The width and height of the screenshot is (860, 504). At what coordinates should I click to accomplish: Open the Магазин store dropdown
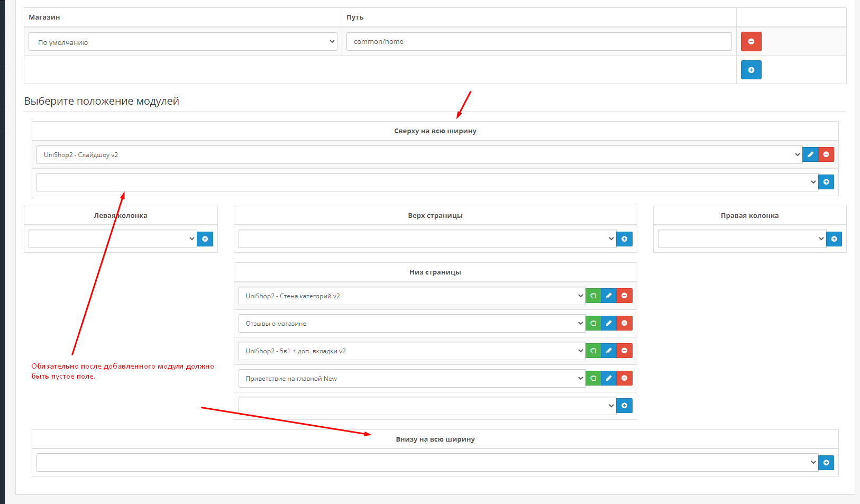click(183, 42)
